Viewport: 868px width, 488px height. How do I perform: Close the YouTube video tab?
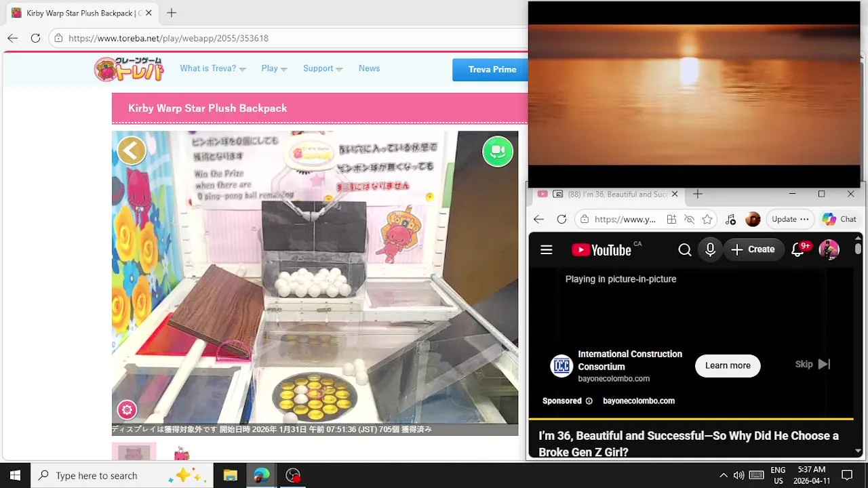[675, 194]
